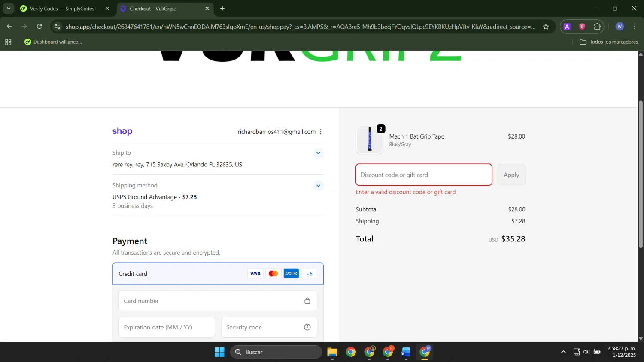Select richardbarrios411@gmail.com email text
The width and height of the screenshot is (644, 362).
[x=276, y=132]
